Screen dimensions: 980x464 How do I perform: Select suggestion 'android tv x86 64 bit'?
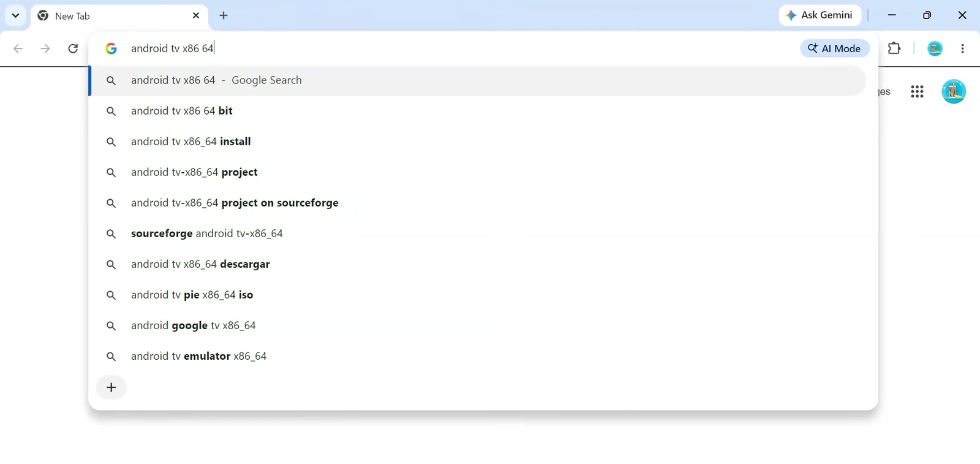coord(477,111)
